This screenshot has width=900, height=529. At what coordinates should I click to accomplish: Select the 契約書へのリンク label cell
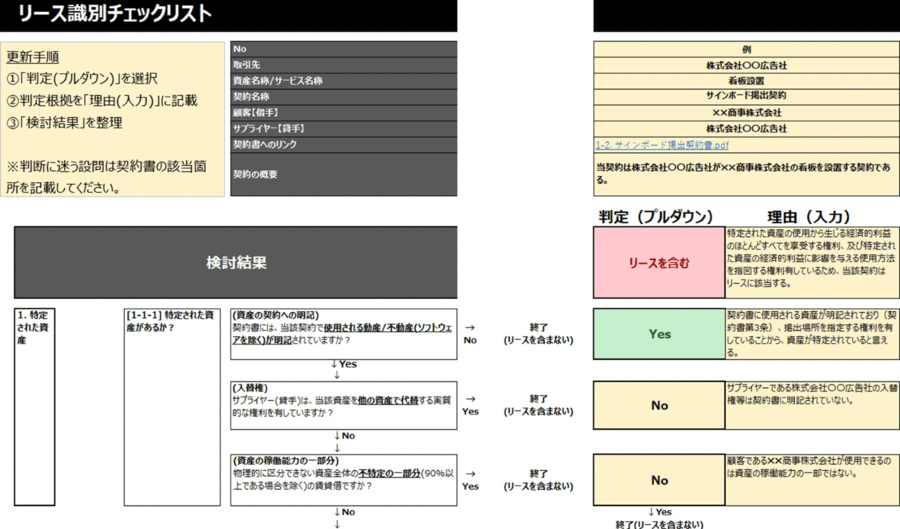pyautogui.click(x=343, y=145)
